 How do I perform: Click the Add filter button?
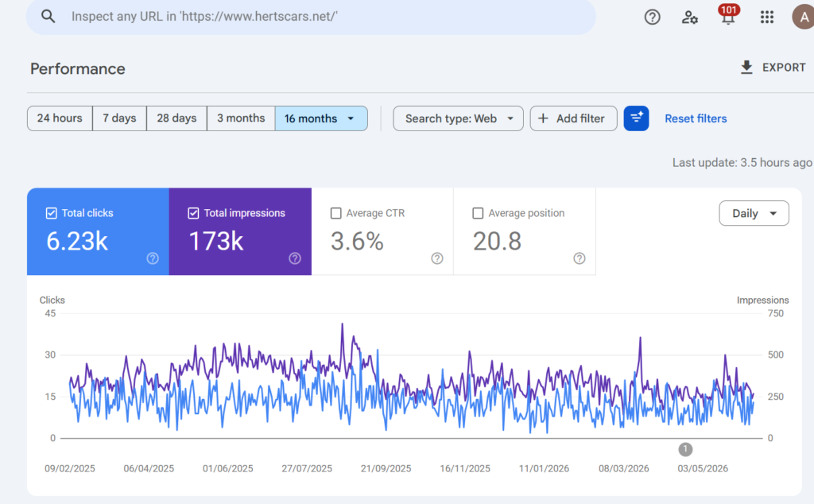point(573,118)
